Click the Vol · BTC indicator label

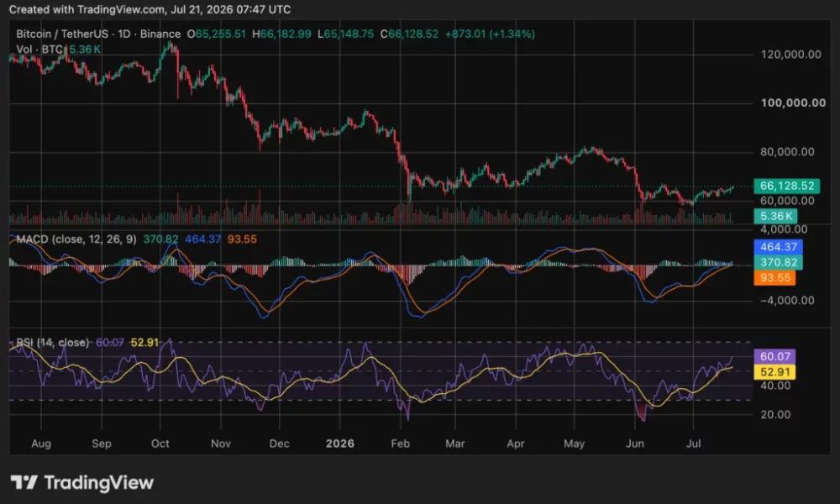tap(39, 50)
